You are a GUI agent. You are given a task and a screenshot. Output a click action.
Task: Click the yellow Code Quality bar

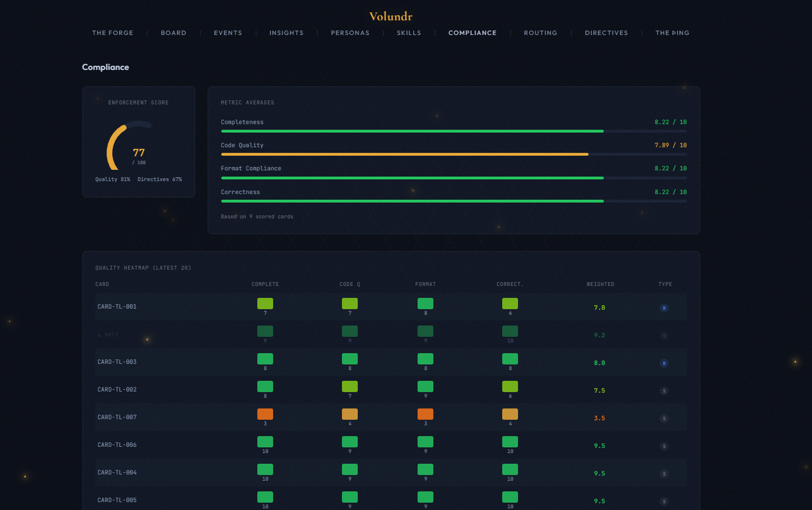[x=404, y=154]
